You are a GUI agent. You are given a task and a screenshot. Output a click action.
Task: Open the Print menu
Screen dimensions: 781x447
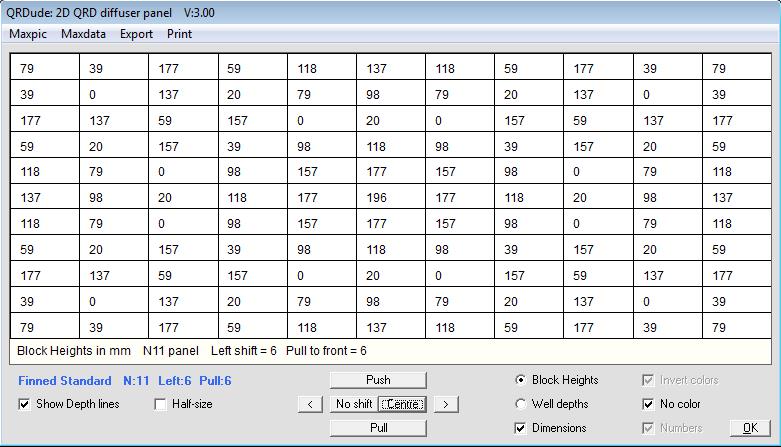point(179,34)
